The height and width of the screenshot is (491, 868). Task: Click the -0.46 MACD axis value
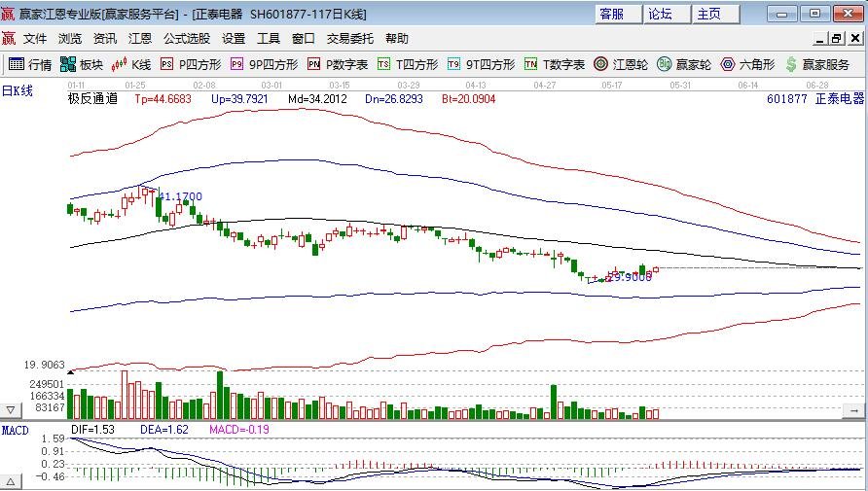[x=51, y=476]
